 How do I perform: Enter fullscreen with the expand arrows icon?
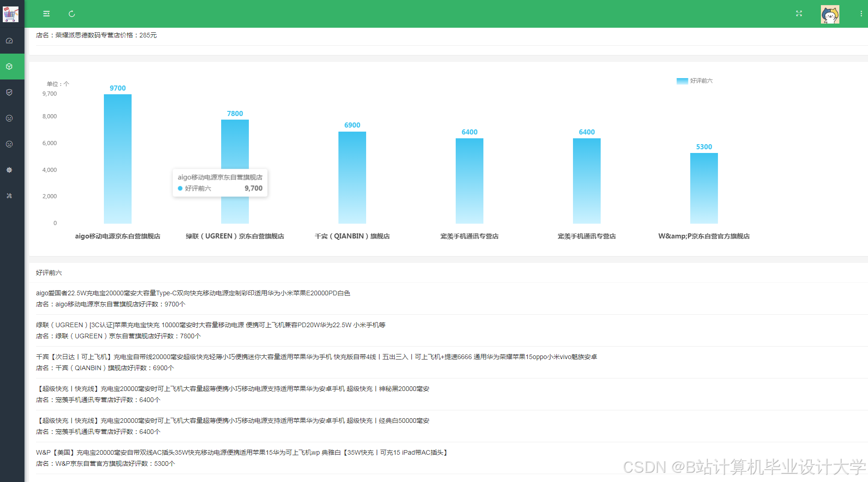click(799, 14)
